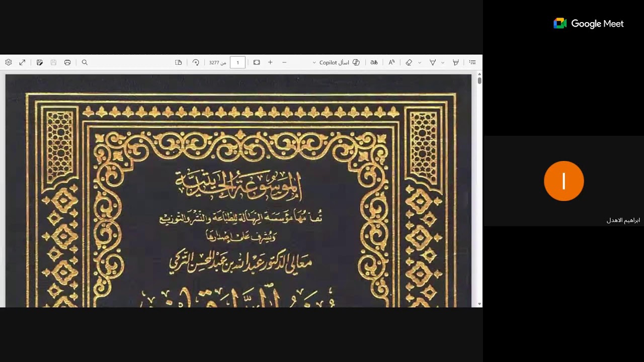Expand the eraser options arrow
Screen dimensions: 644x362
click(x=420, y=63)
